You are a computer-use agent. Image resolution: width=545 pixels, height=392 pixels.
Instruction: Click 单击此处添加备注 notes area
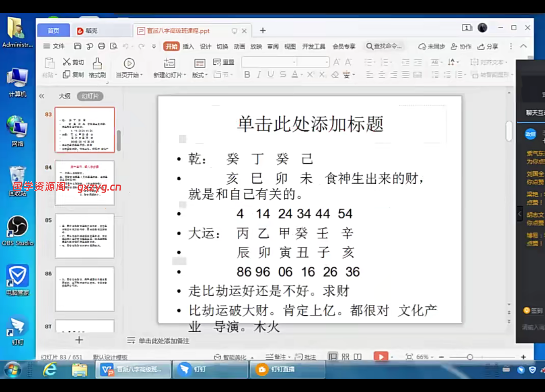pos(164,341)
